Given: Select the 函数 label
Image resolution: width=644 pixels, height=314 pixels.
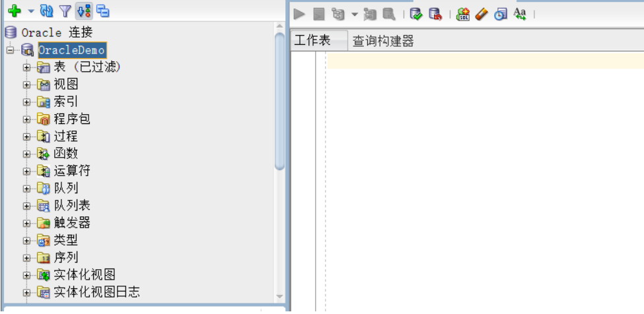Looking at the screenshot, I should 65,154.
